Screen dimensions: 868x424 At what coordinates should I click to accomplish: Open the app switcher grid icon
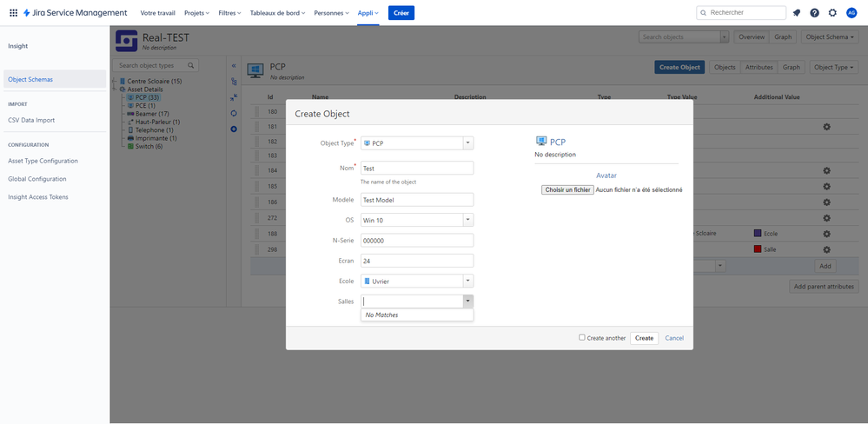click(13, 13)
